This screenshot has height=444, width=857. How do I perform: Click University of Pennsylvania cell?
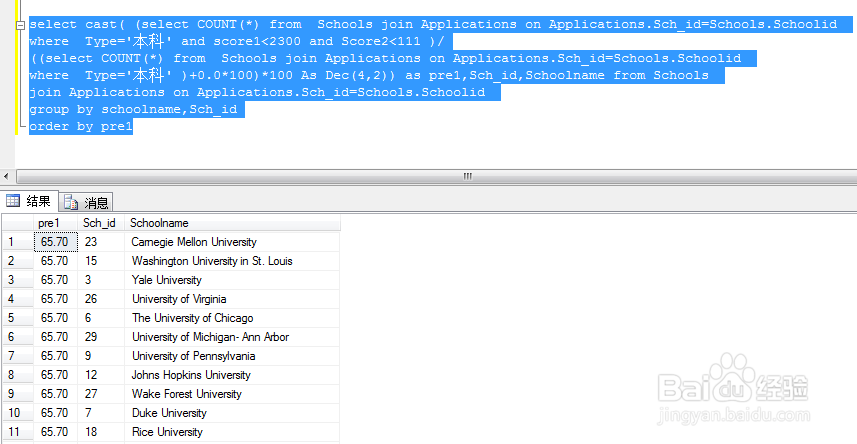point(232,356)
